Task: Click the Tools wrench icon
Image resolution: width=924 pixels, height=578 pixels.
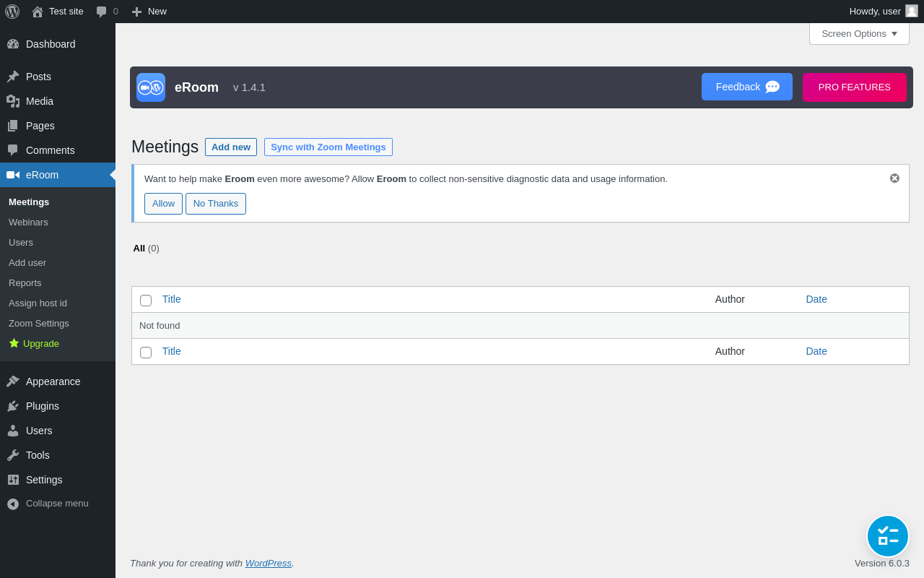Action: pyautogui.click(x=13, y=455)
